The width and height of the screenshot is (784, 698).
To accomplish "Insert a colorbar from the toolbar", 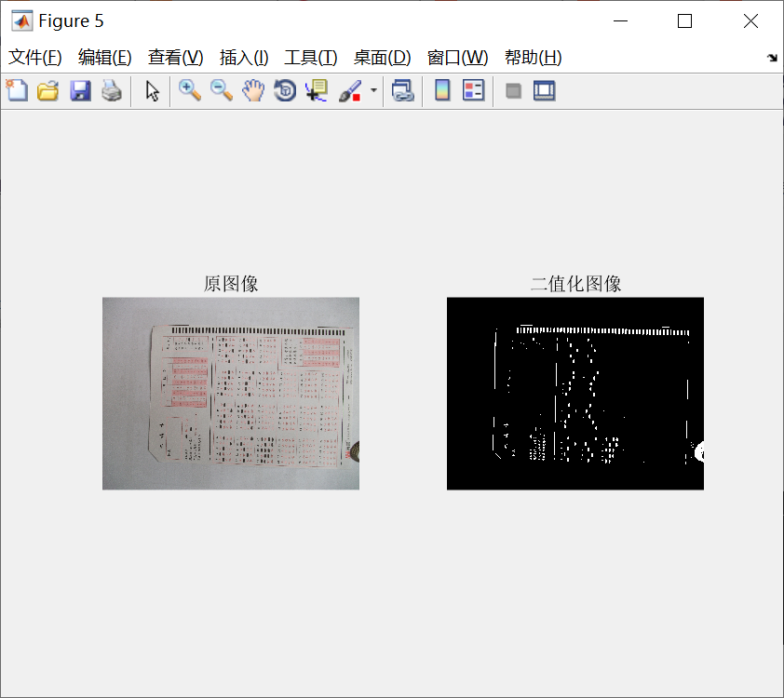I will click(x=442, y=91).
